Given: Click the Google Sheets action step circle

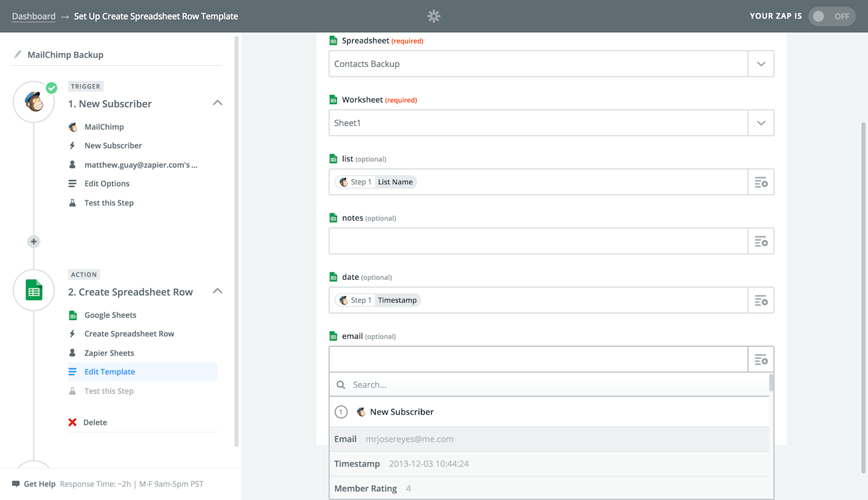Looking at the screenshot, I should pyautogui.click(x=34, y=290).
